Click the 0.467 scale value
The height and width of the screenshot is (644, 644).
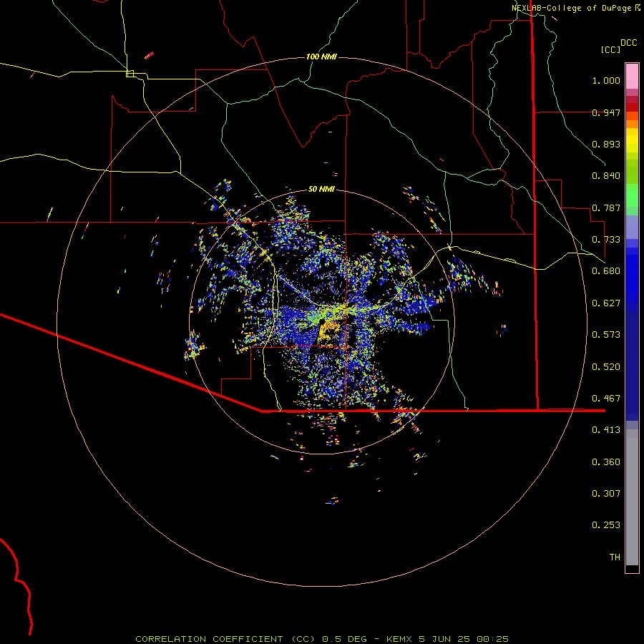tap(606, 399)
